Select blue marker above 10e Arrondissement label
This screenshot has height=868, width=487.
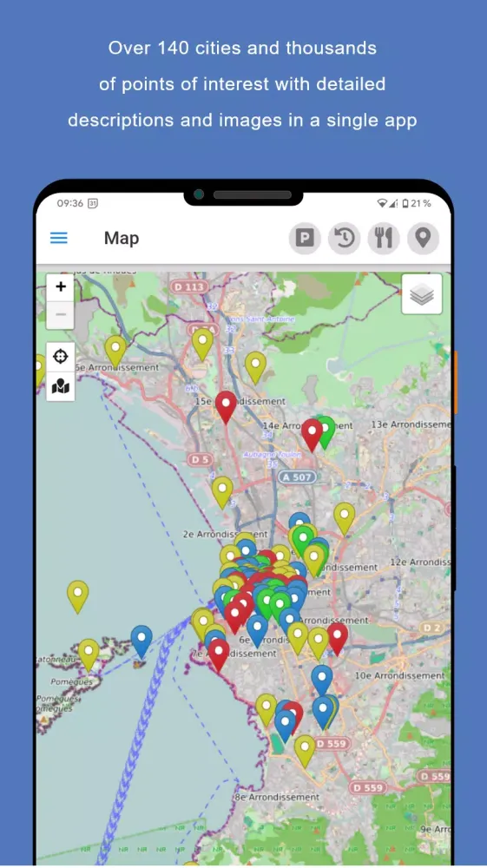[x=321, y=680]
